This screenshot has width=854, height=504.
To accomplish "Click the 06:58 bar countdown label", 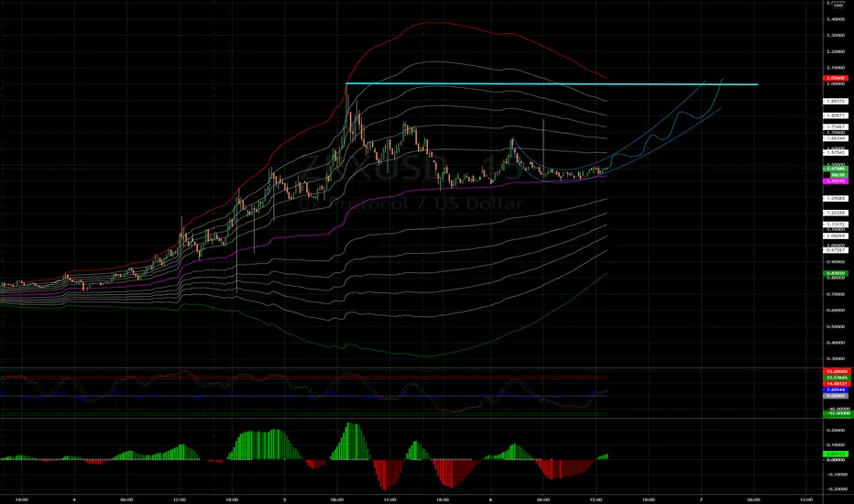I will [838, 175].
